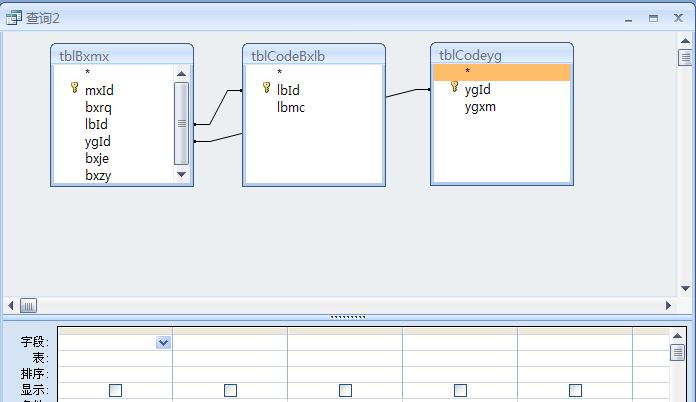Toggle the 显示 checkbox in fifth column
Image resolution: width=696 pixels, height=402 pixels.
coord(575,390)
